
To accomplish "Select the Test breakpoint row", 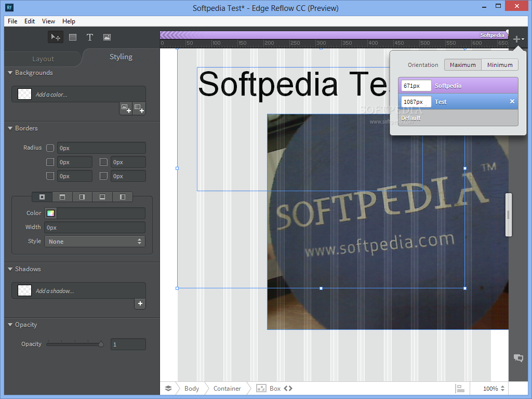I will click(x=458, y=101).
